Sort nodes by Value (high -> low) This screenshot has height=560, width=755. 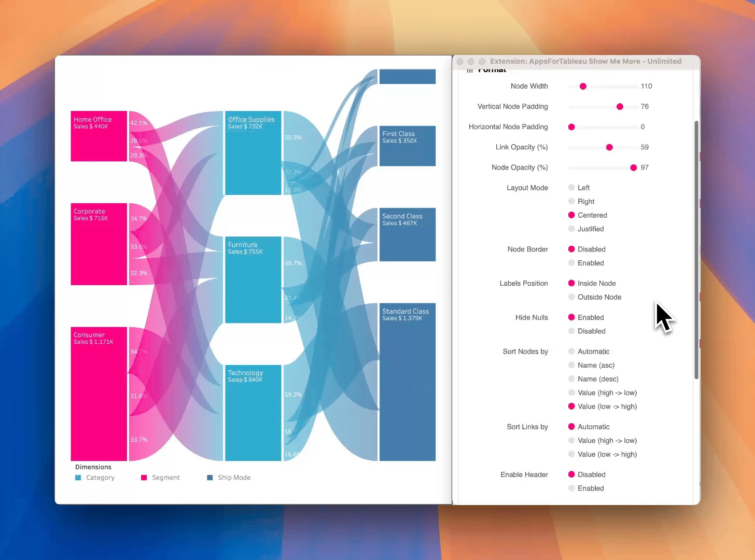tap(571, 393)
